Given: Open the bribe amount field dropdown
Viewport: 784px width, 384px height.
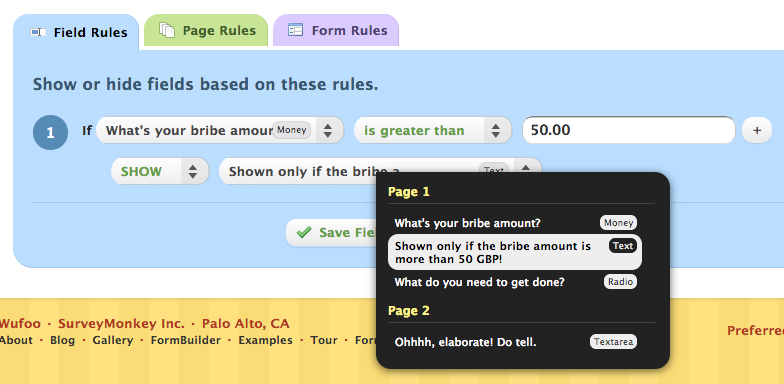Looking at the screenshot, I should pyautogui.click(x=220, y=130).
